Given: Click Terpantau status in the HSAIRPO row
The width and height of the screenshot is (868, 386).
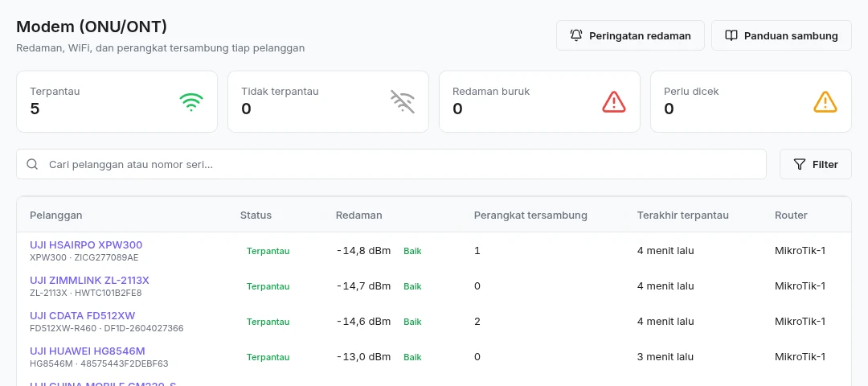Looking at the screenshot, I should tap(268, 251).
